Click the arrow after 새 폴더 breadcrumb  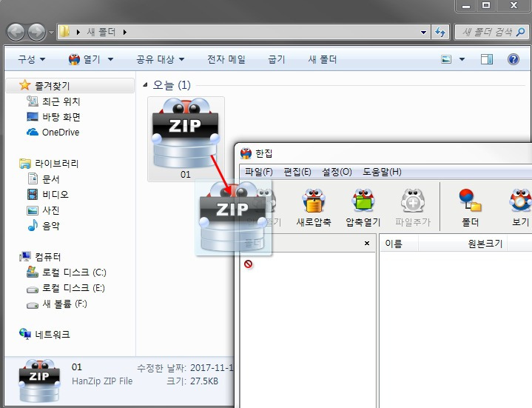click(125, 33)
